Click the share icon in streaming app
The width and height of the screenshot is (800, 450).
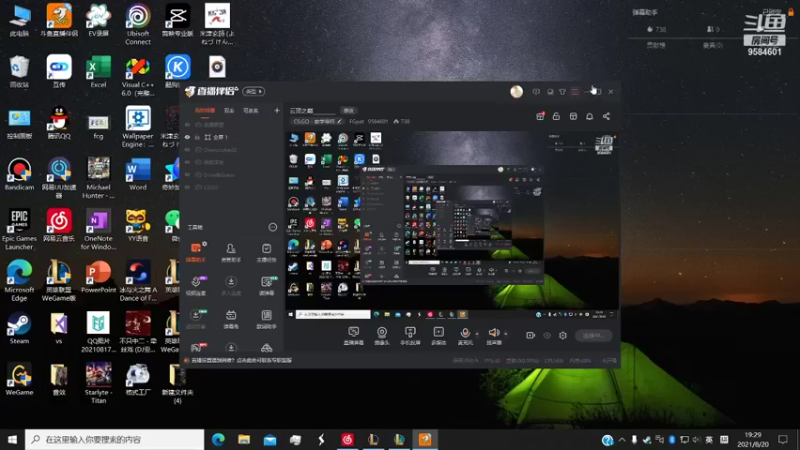pyautogui.click(x=606, y=116)
